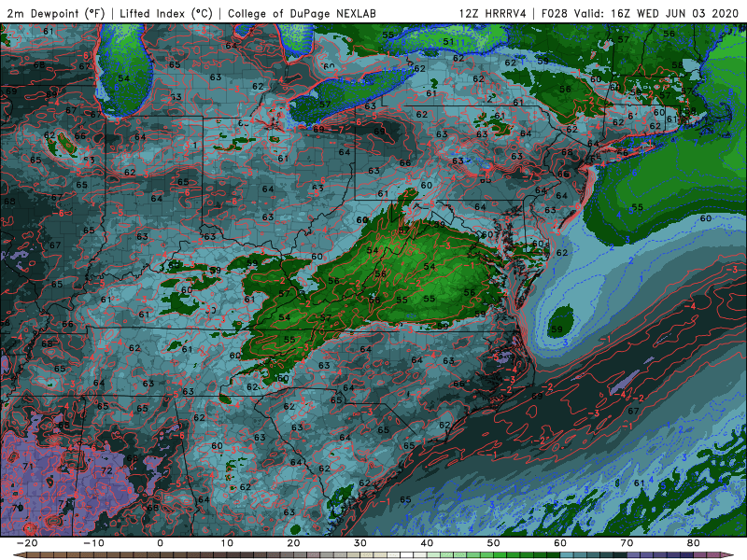Click the "Lifted Index (°C)" title label
Image resolution: width=747 pixels, height=560 pixels.
pos(166,13)
